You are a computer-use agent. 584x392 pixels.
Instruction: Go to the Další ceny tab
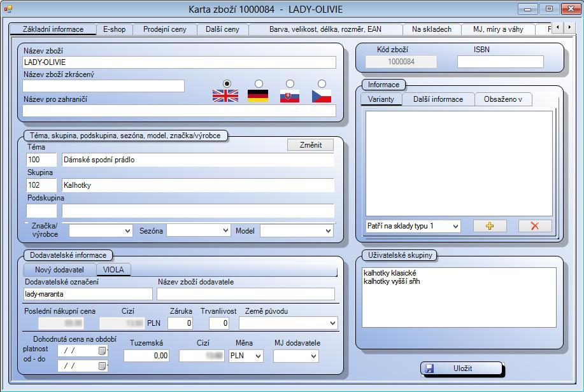[x=222, y=29]
